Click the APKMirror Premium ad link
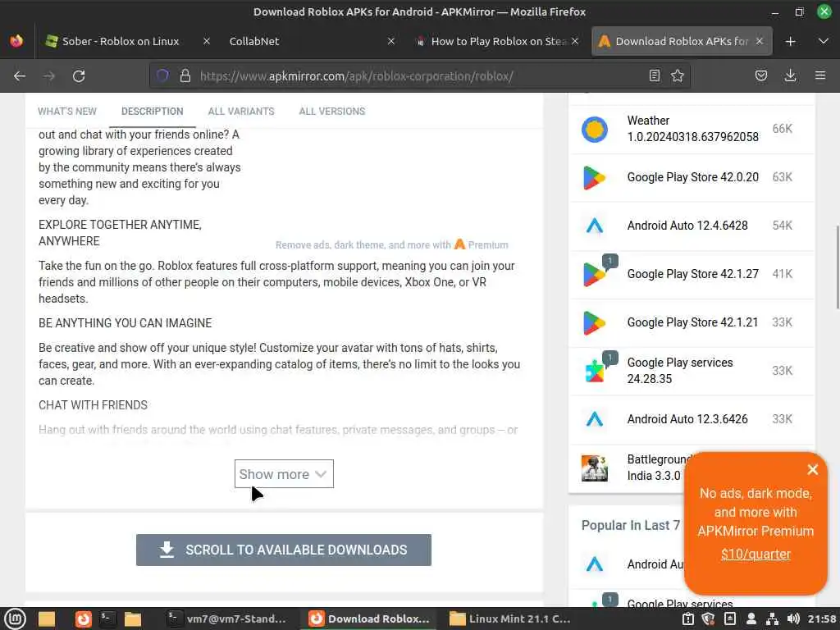This screenshot has height=630, width=840. (x=391, y=244)
